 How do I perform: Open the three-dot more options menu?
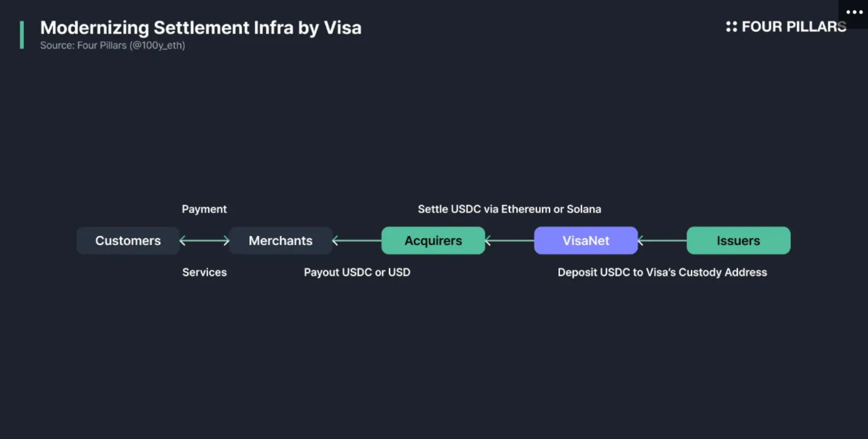click(x=854, y=12)
